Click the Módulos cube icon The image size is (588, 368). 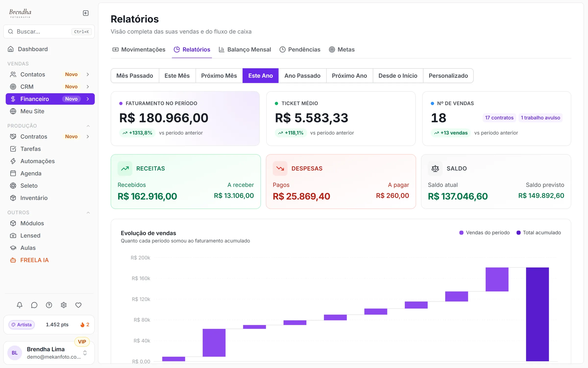13,223
